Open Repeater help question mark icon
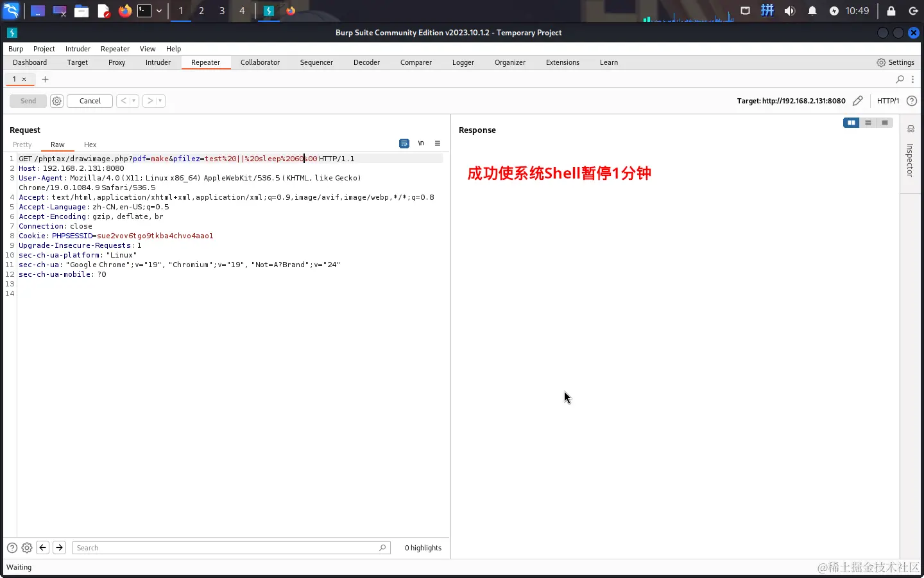Screen dimensions: 924x578 [912, 101]
